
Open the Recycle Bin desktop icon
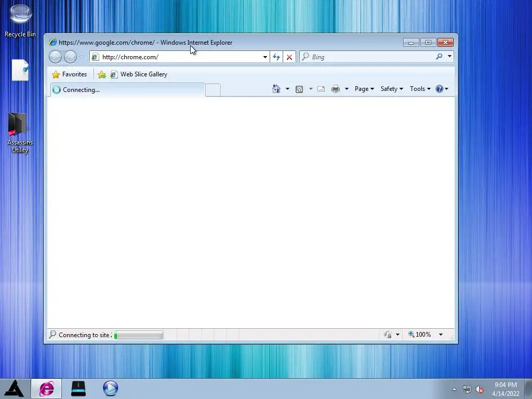(x=20, y=21)
